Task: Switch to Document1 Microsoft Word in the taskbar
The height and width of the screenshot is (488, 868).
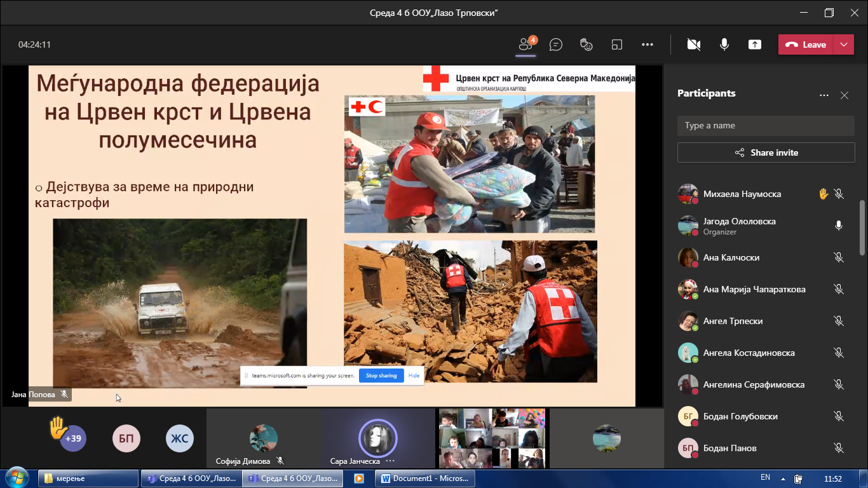Action: tap(425, 478)
